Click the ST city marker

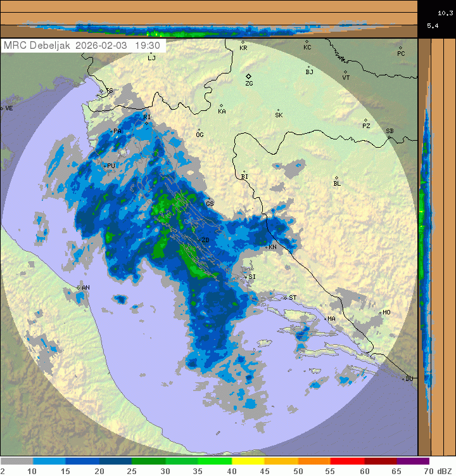(286, 298)
